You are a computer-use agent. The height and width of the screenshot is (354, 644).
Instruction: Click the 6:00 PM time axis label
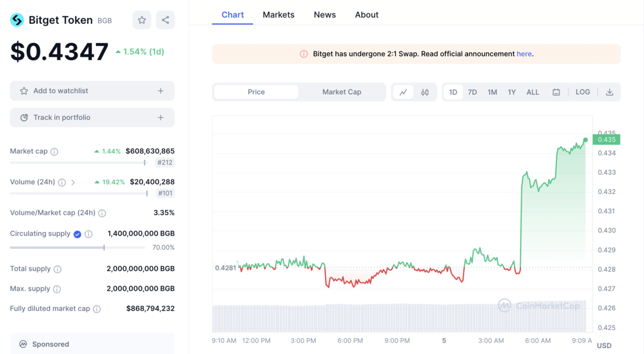pyautogui.click(x=350, y=341)
